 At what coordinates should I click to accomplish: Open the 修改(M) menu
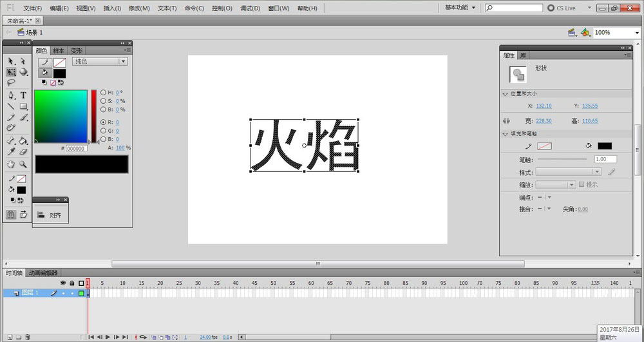point(139,8)
